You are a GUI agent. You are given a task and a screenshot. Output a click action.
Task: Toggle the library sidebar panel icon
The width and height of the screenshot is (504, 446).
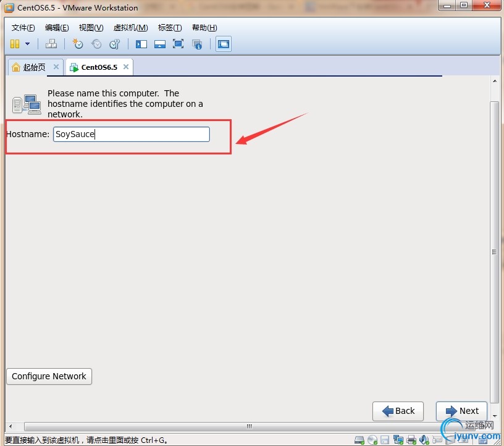[141, 44]
